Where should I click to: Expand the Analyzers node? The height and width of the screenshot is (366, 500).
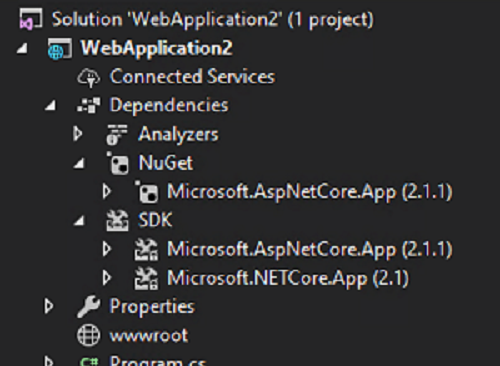[x=78, y=134]
